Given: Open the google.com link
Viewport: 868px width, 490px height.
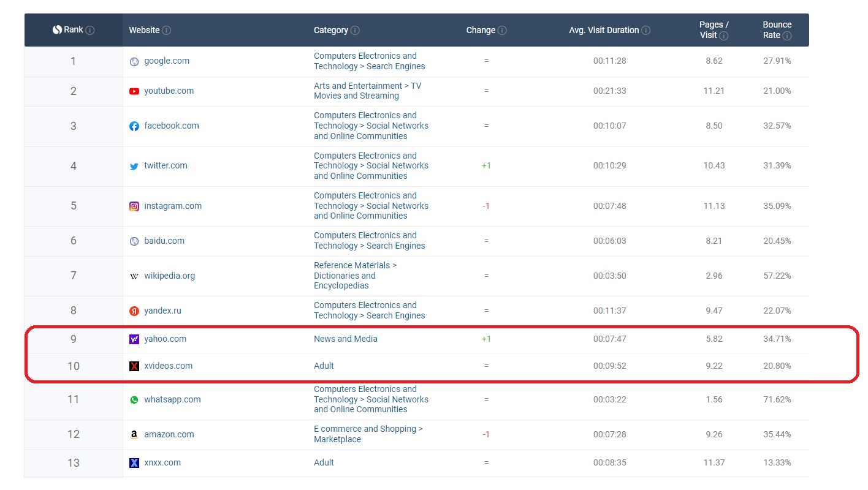Looking at the screenshot, I should [167, 61].
